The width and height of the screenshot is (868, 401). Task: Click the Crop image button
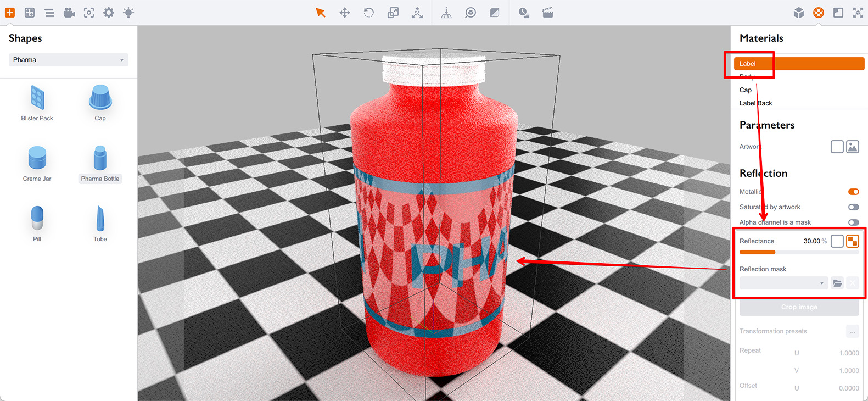[x=799, y=307]
